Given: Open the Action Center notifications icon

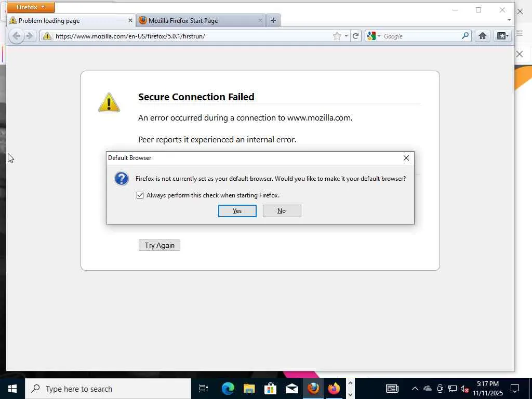Looking at the screenshot, I should [515, 389].
